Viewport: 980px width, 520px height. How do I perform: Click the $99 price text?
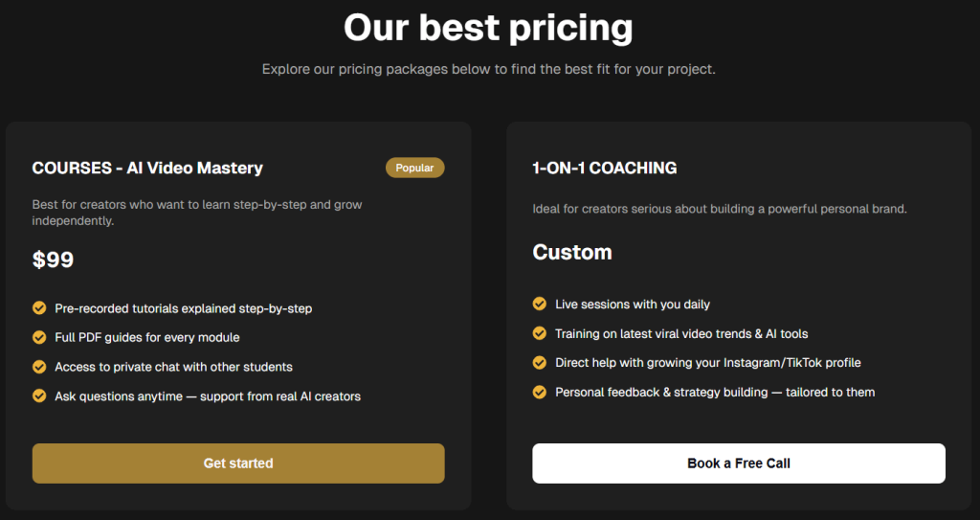[x=53, y=260]
